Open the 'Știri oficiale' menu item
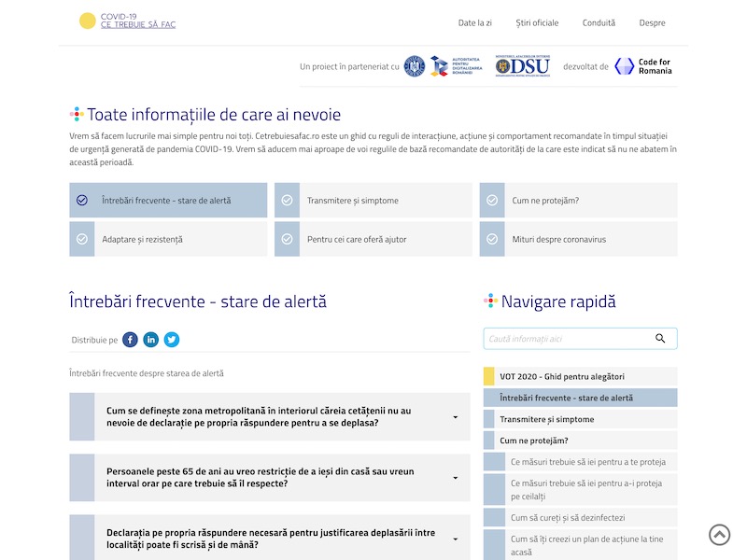747x560 pixels. [x=537, y=22]
